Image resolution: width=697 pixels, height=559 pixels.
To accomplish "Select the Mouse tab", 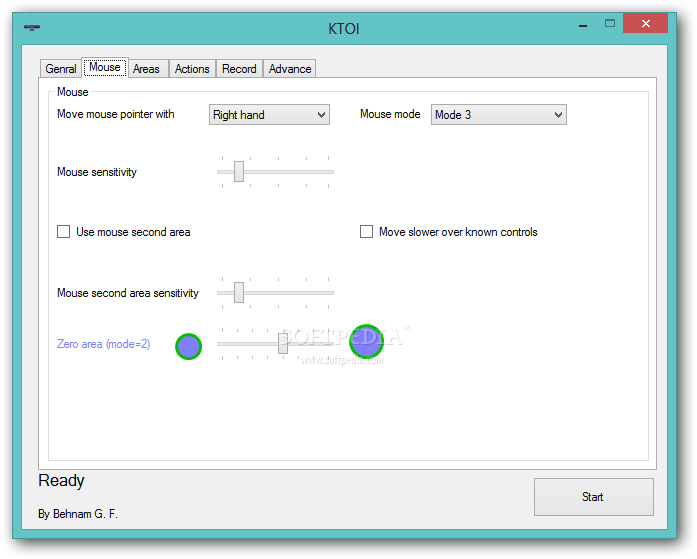I will (105, 67).
